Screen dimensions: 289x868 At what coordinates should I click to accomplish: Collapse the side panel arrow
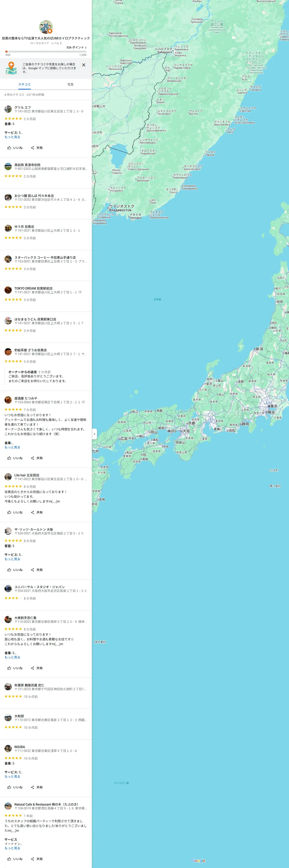[x=95, y=434]
